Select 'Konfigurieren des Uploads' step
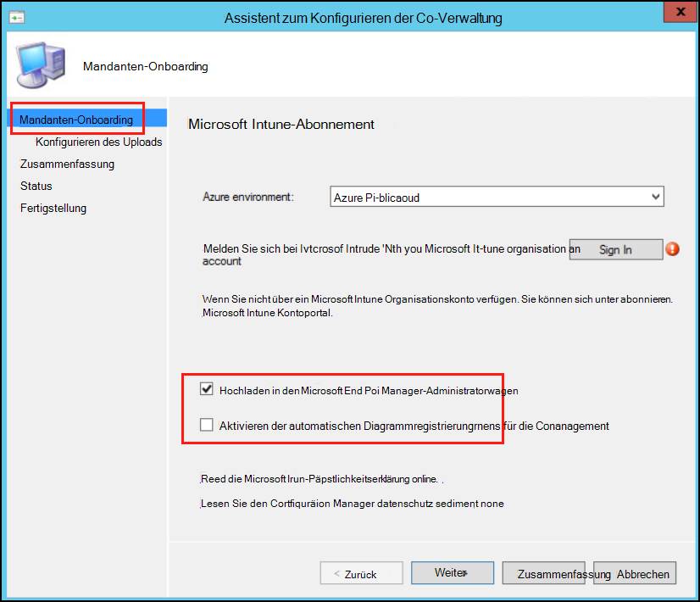700x602 pixels. click(98, 142)
